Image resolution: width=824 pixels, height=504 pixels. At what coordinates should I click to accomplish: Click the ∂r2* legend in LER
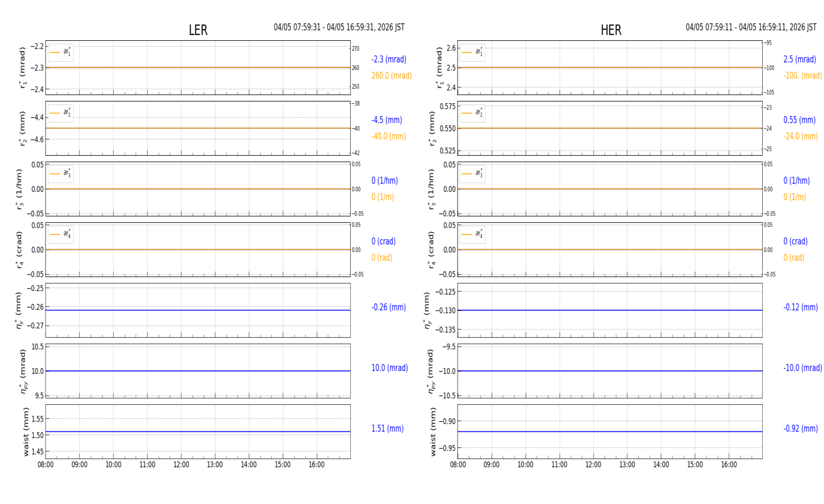61,113
